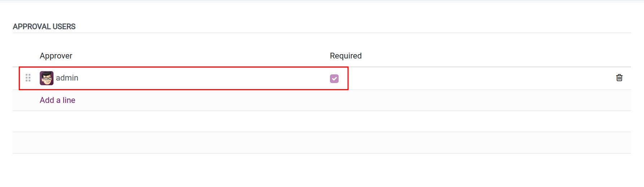
Task: Click the Required column header
Action: (x=345, y=56)
